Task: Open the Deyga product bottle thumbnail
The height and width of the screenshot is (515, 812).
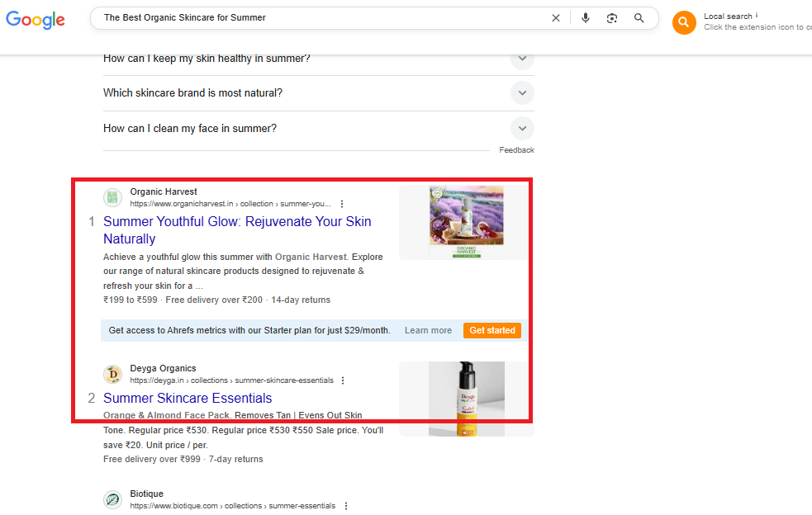Action: click(466, 399)
